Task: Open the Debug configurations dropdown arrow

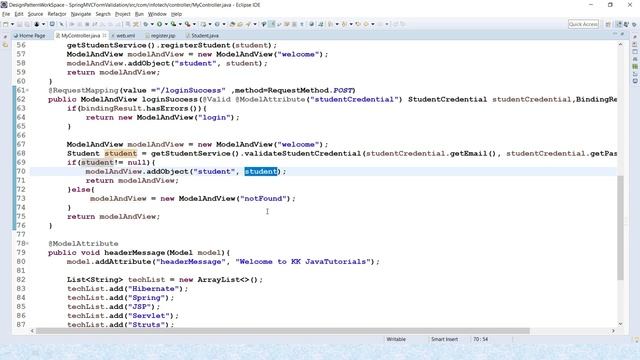Action: pyautogui.click(x=152, y=24)
